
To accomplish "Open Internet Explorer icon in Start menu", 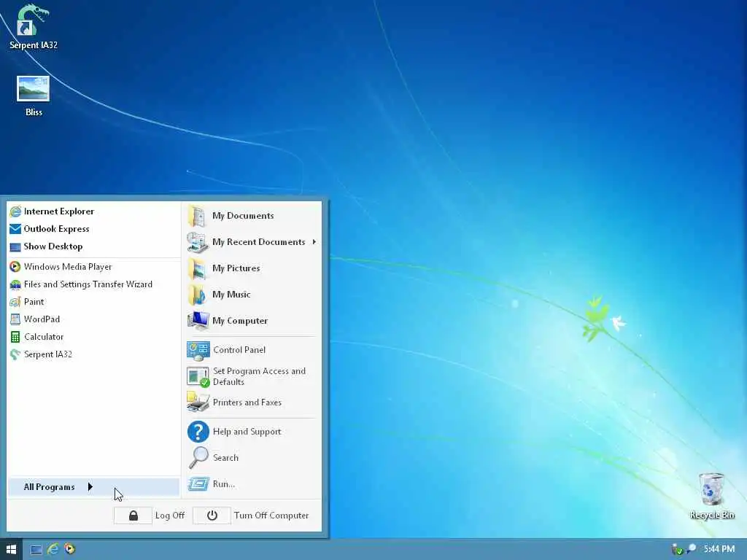I will [15, 211].
